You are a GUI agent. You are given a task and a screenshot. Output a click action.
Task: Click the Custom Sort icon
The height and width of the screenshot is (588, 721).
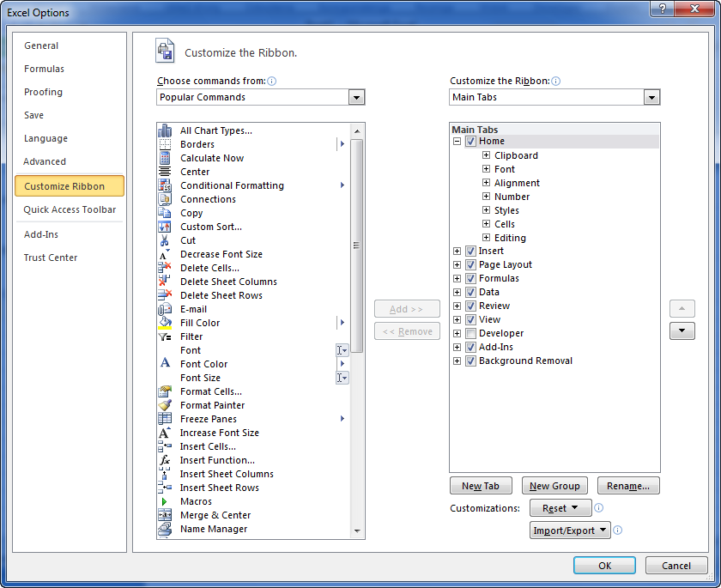pyautogui.click(x=165, y=227)
